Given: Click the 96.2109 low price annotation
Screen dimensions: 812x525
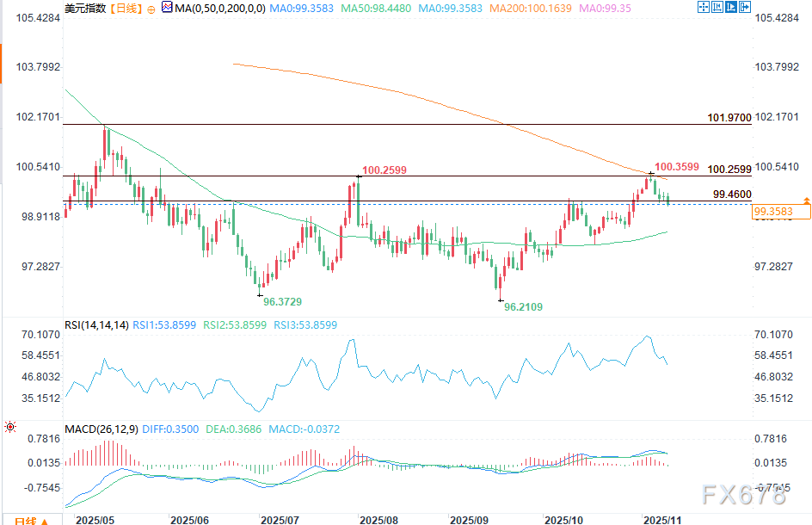Looking at the screenshot, I should coord(524,306).
